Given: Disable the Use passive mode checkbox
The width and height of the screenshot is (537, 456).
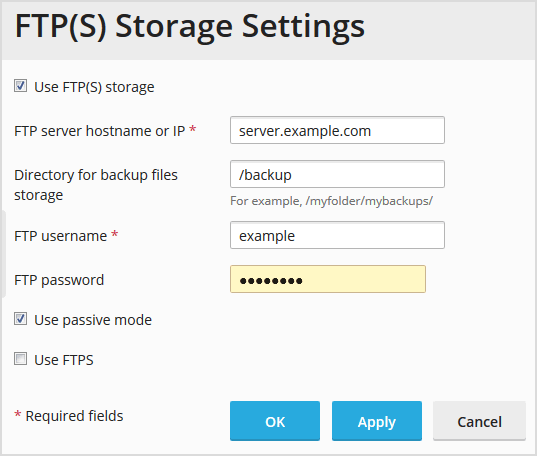Looking at the screenshot, I should coord(21,319).
